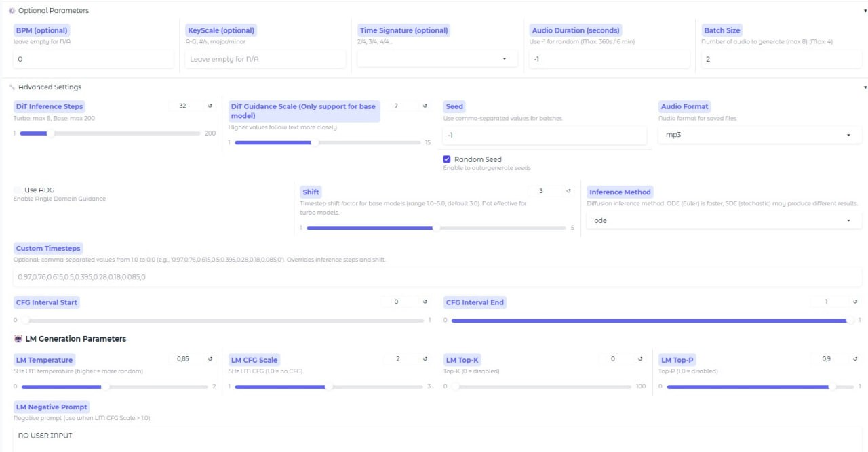Adjust the CFG Interval End slider
The height and width of the screenshot is (452, 868).
(650, 320)
